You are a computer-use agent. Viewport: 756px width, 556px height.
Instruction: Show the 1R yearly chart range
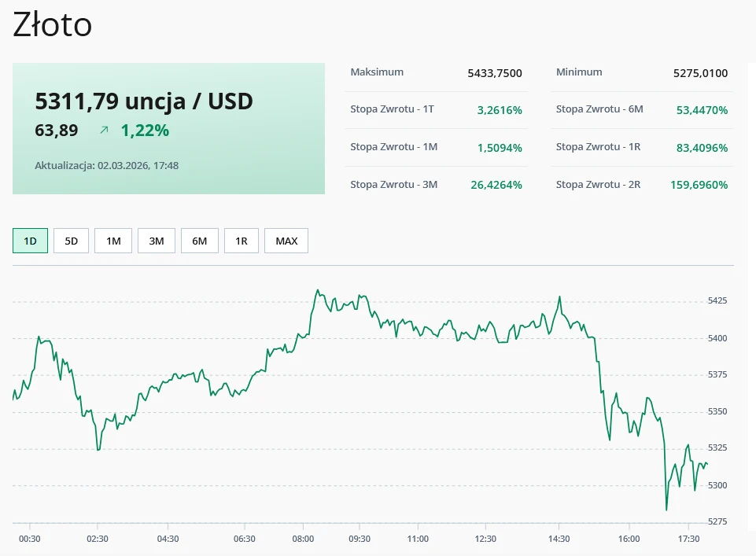click(x=242, y=241)
